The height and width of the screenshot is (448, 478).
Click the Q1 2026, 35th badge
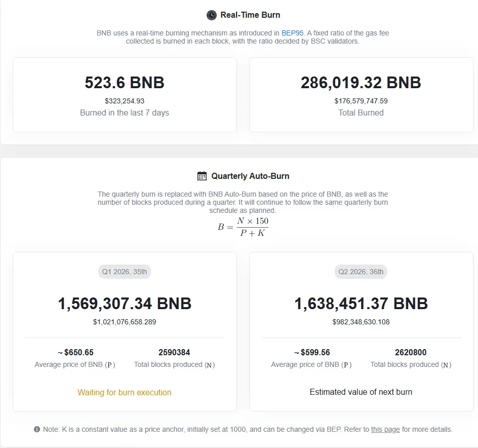(125, 272)
